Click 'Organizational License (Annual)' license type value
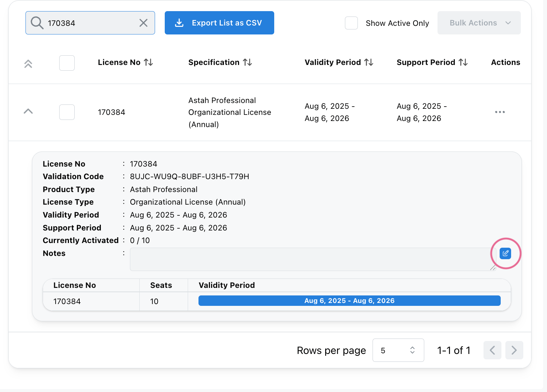547x392 pixels. (x=188, y=202)
